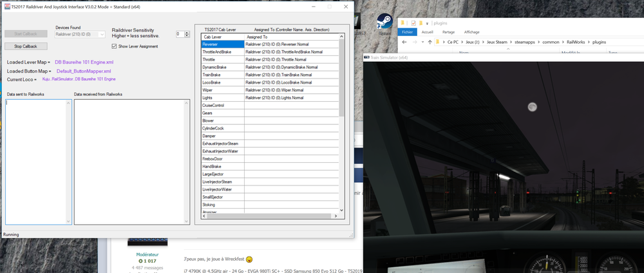Toggle the Show Lever Assignment checkbox
This screenshot has width=644, height=273.
115,46
